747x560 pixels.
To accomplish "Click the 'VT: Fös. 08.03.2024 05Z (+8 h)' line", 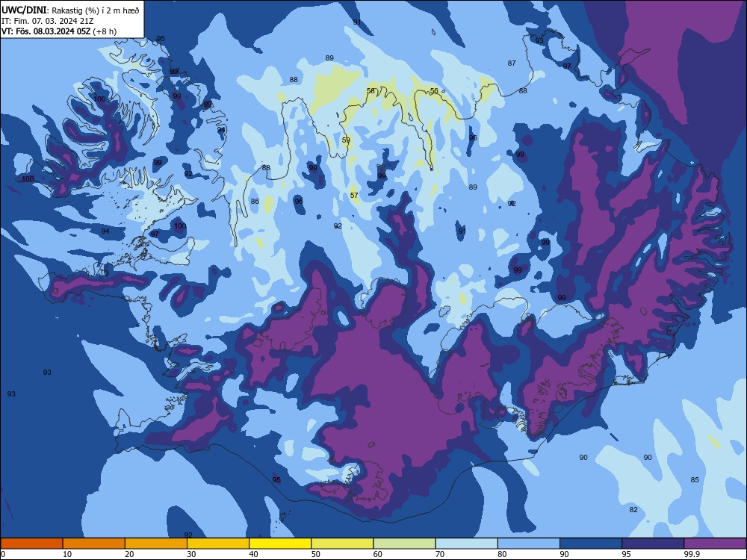I will point(59,31).
